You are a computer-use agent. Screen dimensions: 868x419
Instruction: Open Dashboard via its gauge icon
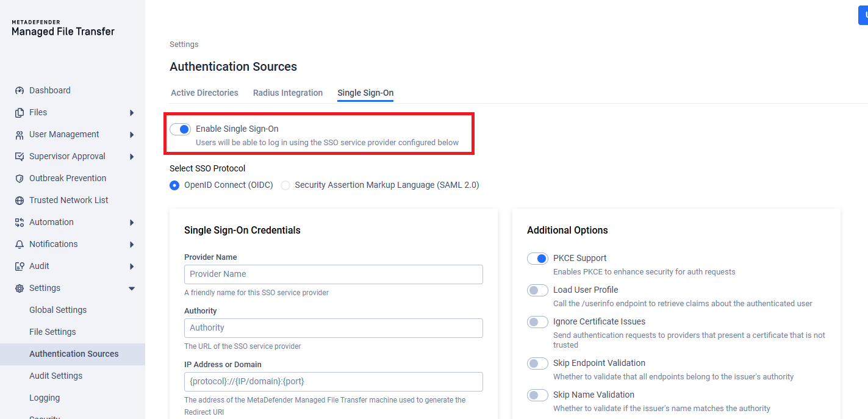coord(19,90)
